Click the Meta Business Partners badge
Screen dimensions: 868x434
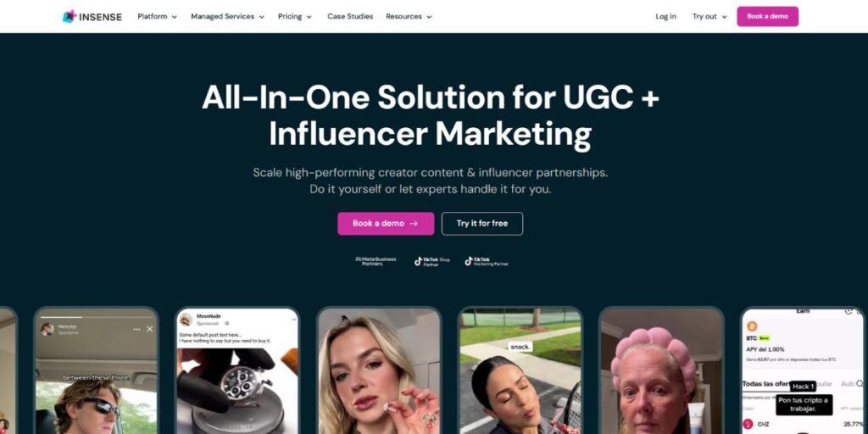376,261
